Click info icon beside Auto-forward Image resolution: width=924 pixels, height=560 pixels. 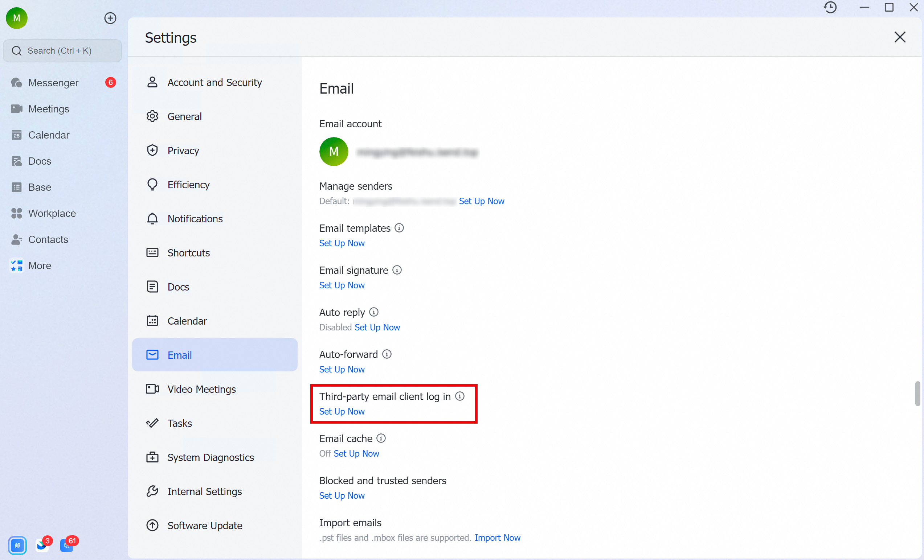point(387,354)
